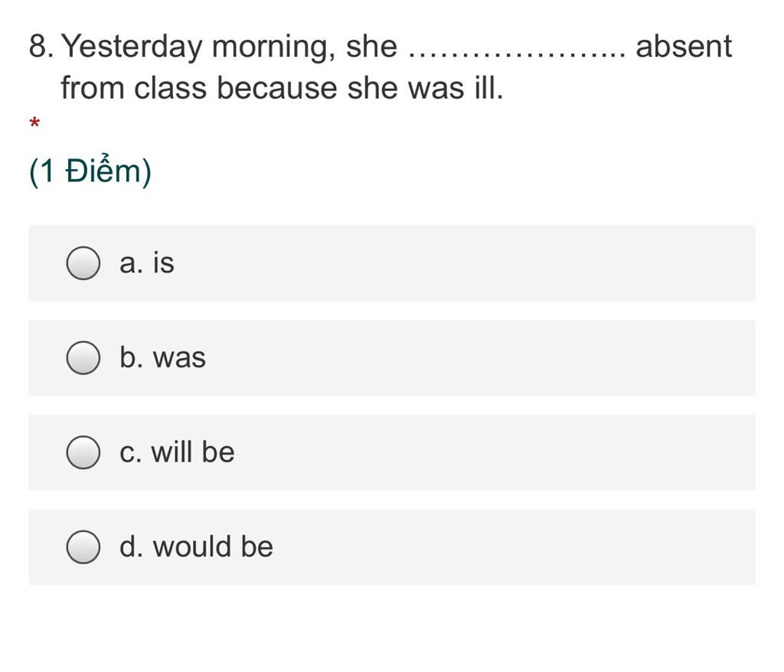Viewport: 784px width, 672px height.
Task: Click the "(1 Điểm)" points label
Action: (x=90, y=171)
